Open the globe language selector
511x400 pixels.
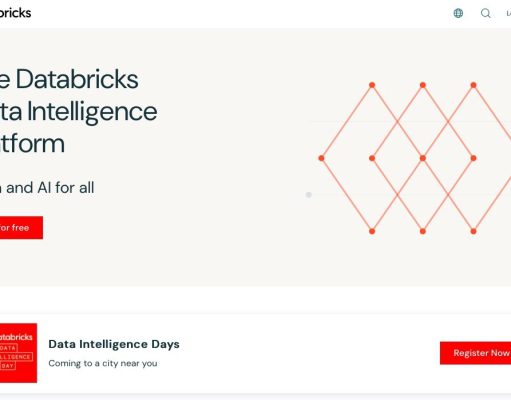pyautogui.click(x=458, y=13)
